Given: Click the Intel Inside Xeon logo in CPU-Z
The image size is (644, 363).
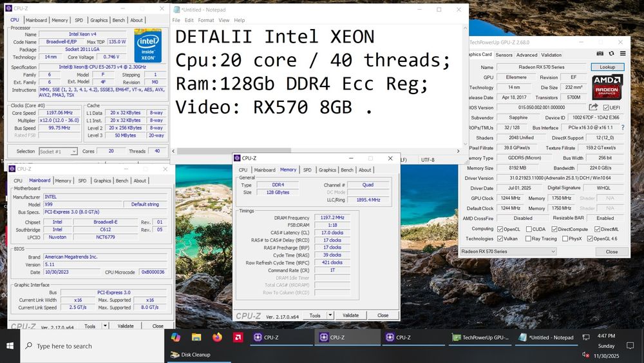Looking at the screenshot, I should pyautogui.click(x=148, y=46).
